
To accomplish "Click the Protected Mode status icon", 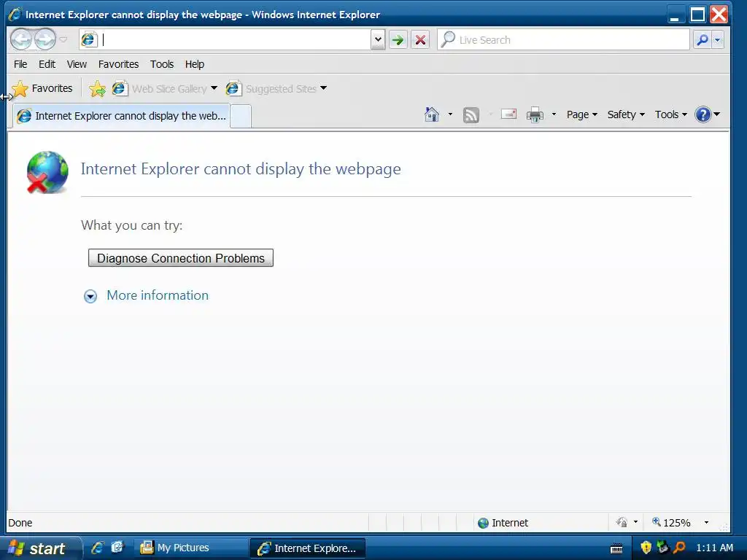I will 622,522.
